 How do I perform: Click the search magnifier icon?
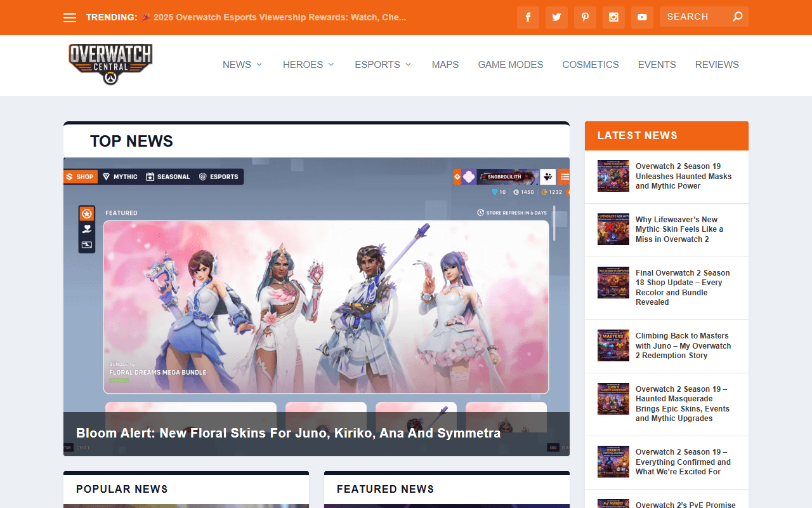[737, 17]
